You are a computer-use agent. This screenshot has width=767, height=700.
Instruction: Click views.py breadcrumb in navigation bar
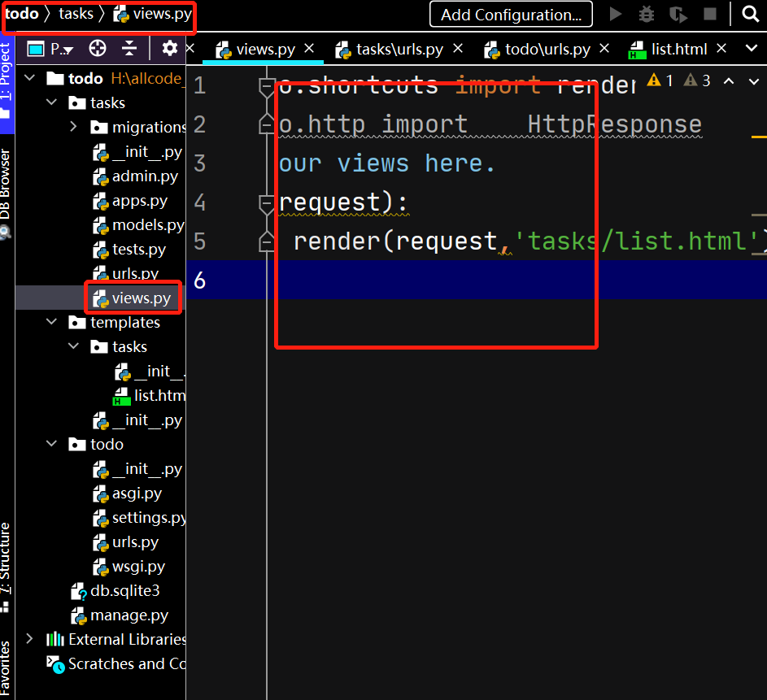pyautogui.click(x=153, y=13)
